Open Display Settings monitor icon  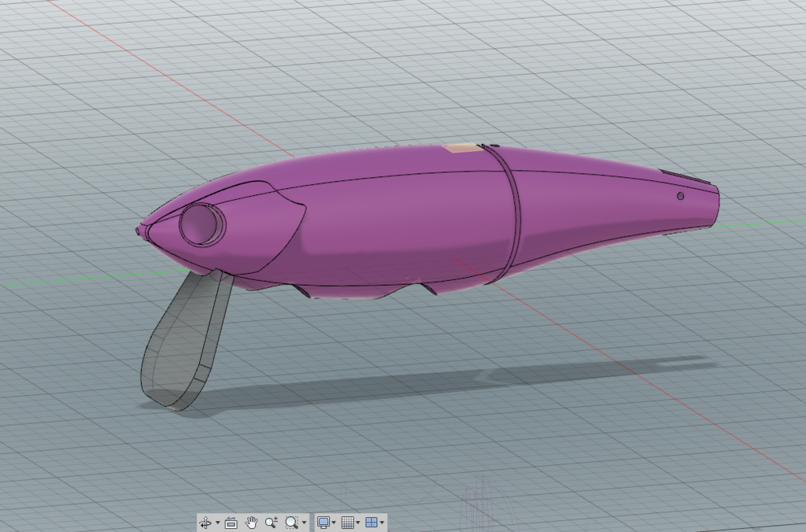[x=324, y=523]
